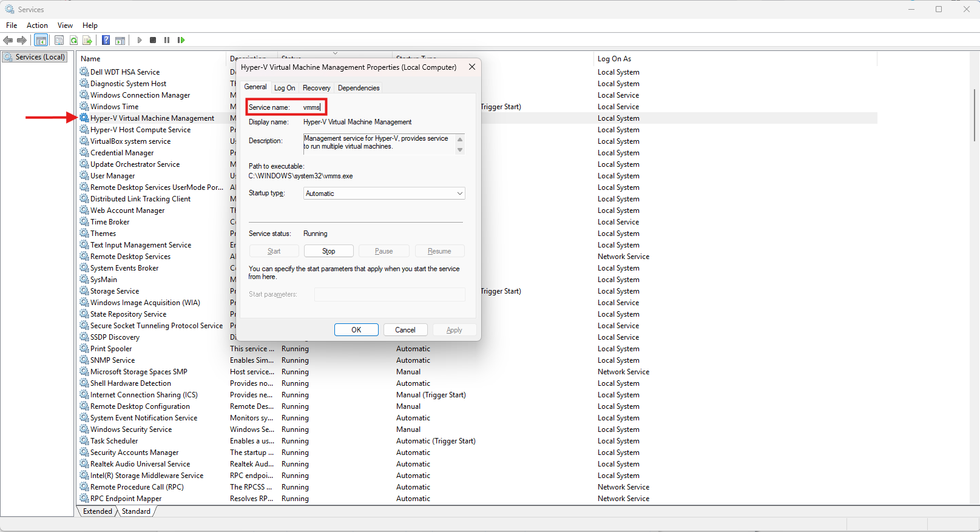
Task: Open the Dependencies tab
Action: (x=358, y=88)
